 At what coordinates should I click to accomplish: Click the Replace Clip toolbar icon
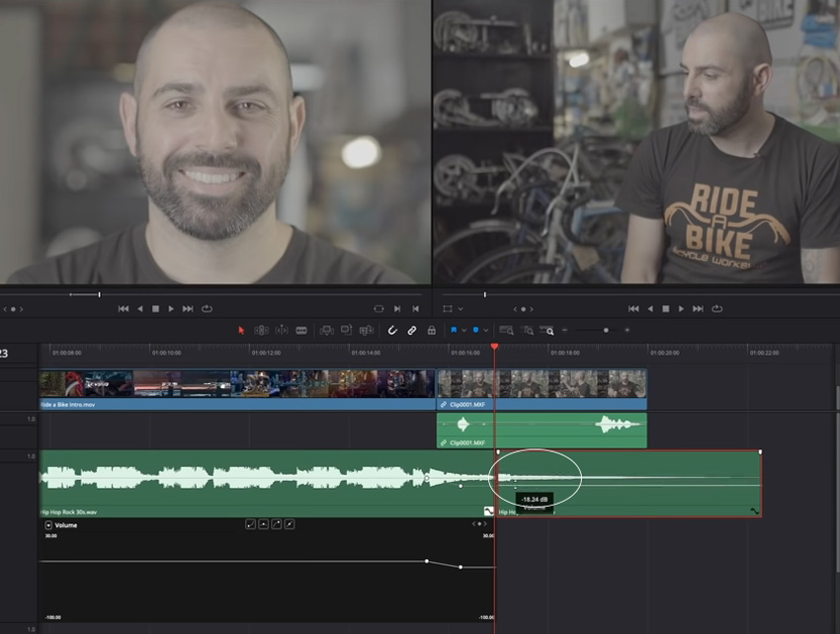(x=367, y=330)
